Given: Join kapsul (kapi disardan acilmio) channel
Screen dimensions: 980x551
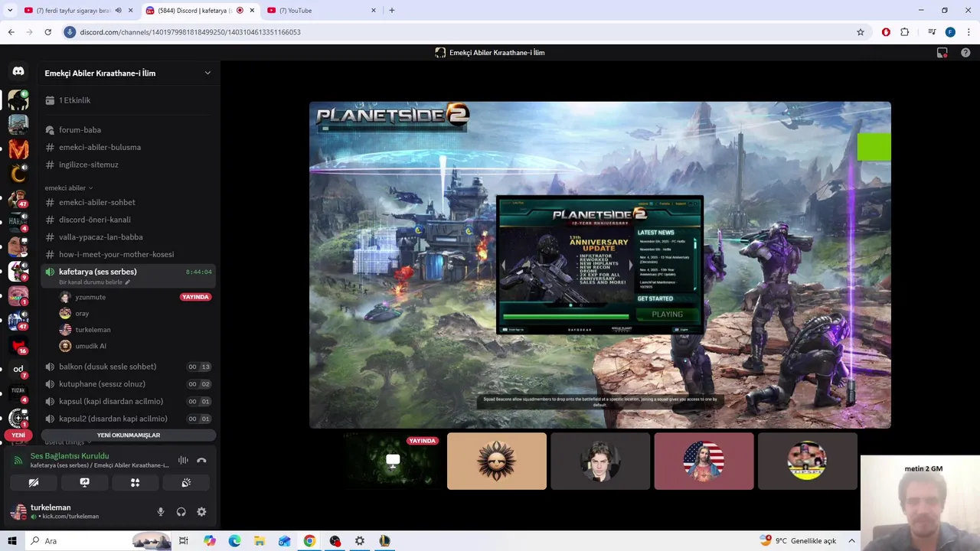Looking at the screenshot, I should coord(128,401).
